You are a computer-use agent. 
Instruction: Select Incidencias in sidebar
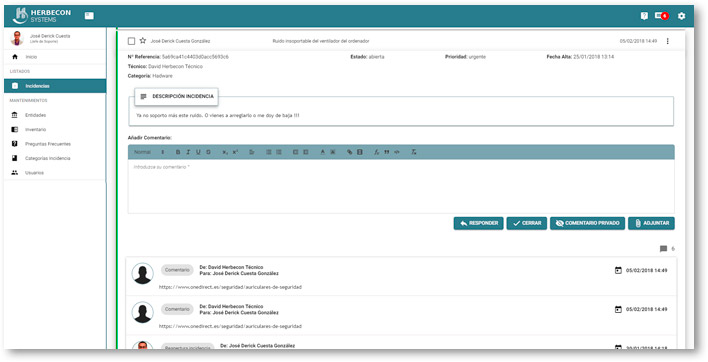[x=55, y=86]
